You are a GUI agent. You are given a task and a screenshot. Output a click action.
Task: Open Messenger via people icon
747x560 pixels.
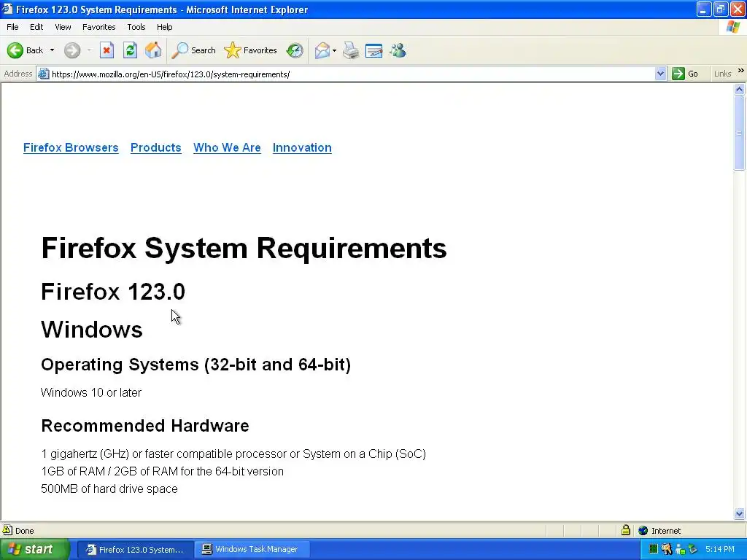398,50
